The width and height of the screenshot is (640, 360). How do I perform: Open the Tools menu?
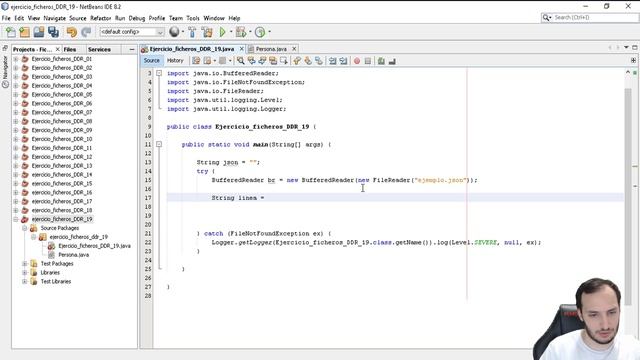pyautogui.click(x=193, y=18)
